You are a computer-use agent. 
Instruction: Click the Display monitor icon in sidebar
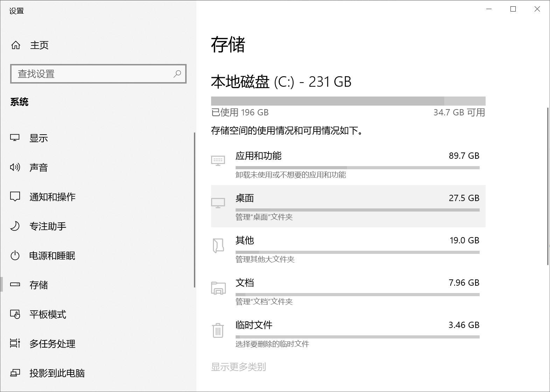pyautogui.click(x=15, y=138)
